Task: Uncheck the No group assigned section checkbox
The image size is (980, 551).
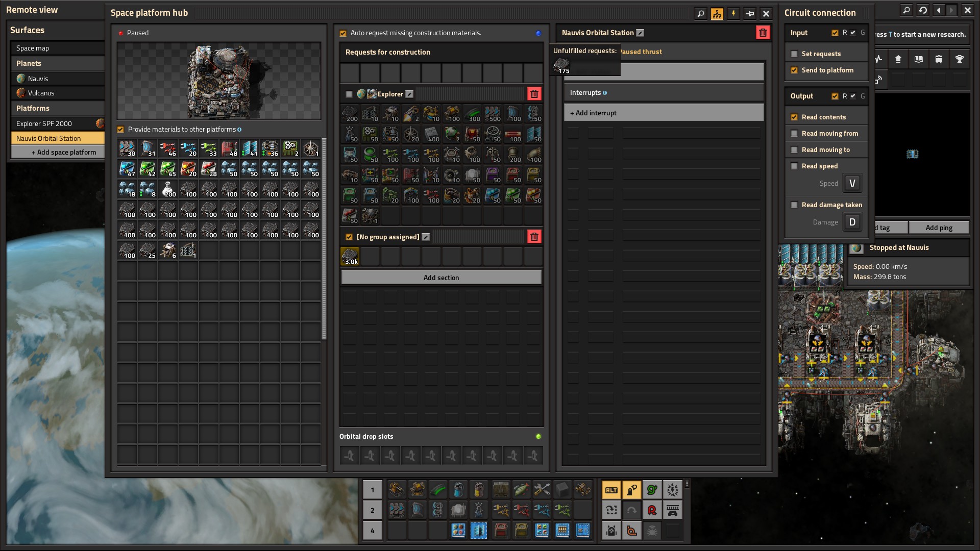Action: [349, 237]
